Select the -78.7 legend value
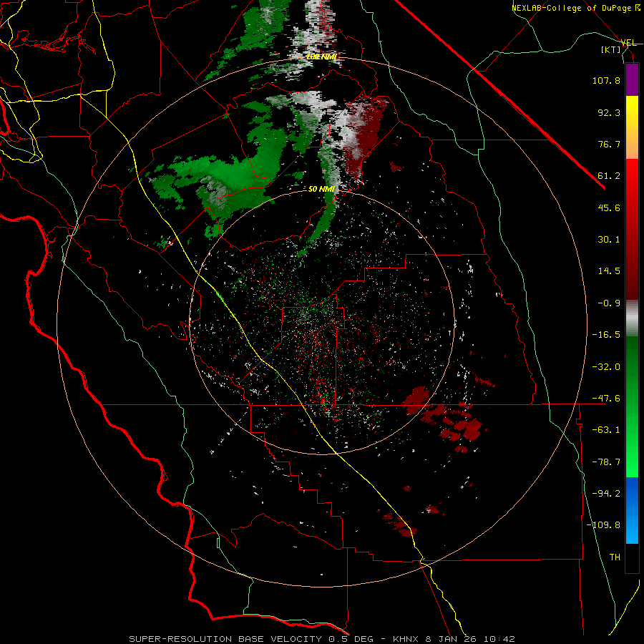The image size is (644, 644). click(606, 462)
